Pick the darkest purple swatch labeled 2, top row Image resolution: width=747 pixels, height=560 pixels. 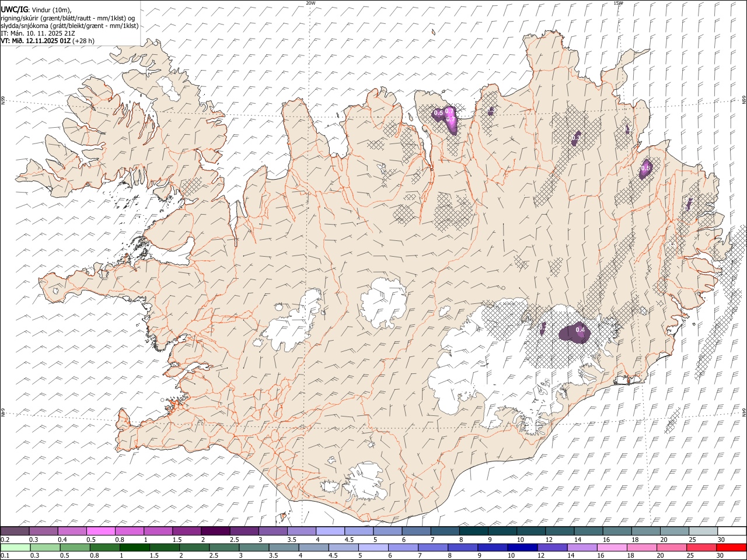215,531
